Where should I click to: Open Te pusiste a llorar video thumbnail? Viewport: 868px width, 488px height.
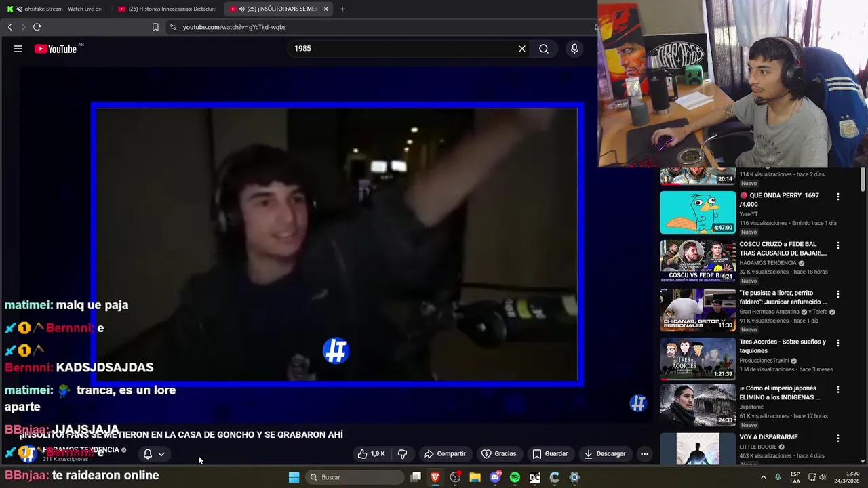(x=698, y=310)
